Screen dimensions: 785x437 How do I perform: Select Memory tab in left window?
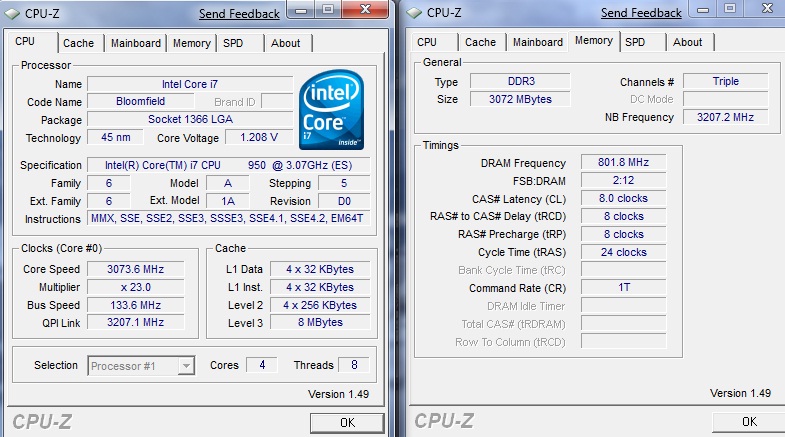point(192,44)
